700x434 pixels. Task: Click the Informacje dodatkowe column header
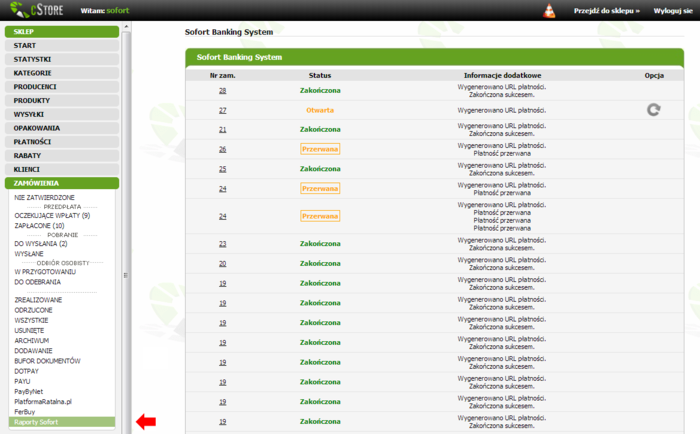click(502, 75)
